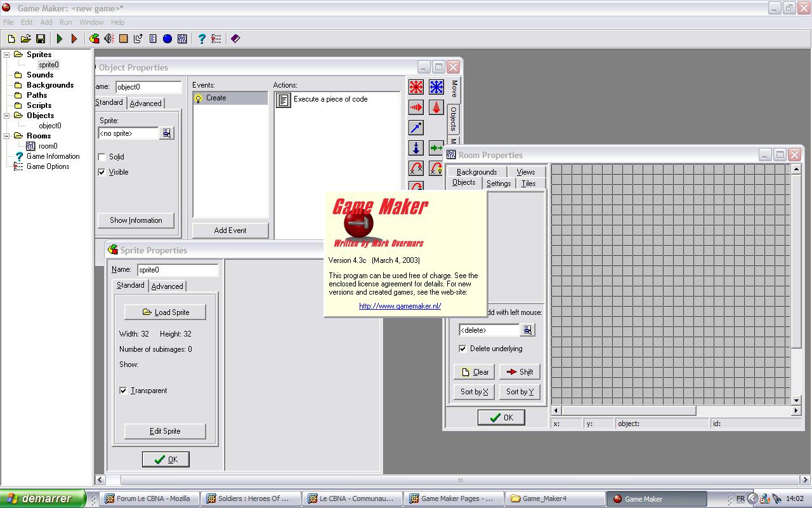812x508 pixels.
Task: Select the red horizontal speed arrow action
Action: pyautogui.click(x=416, y=107)
